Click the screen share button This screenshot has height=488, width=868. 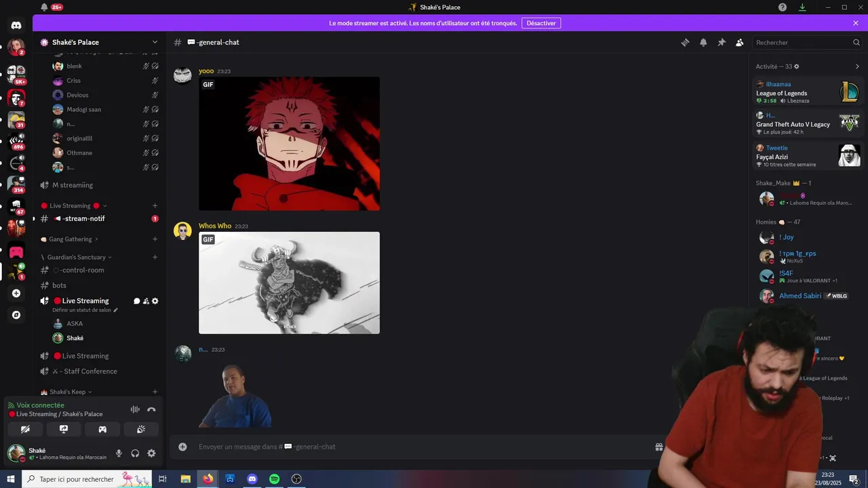[x=64, y=429]
